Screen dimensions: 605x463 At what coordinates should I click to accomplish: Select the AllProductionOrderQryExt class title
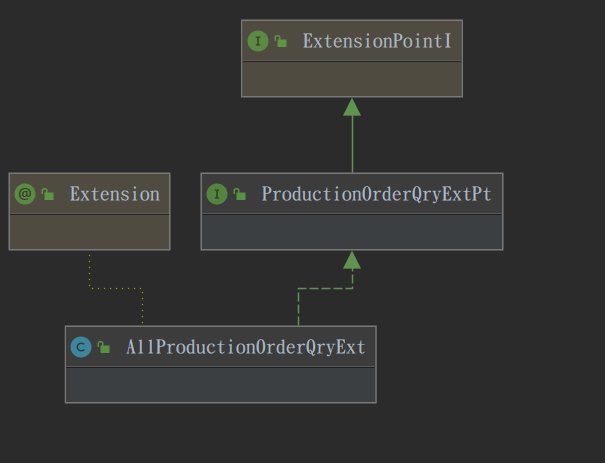(246, 347)
